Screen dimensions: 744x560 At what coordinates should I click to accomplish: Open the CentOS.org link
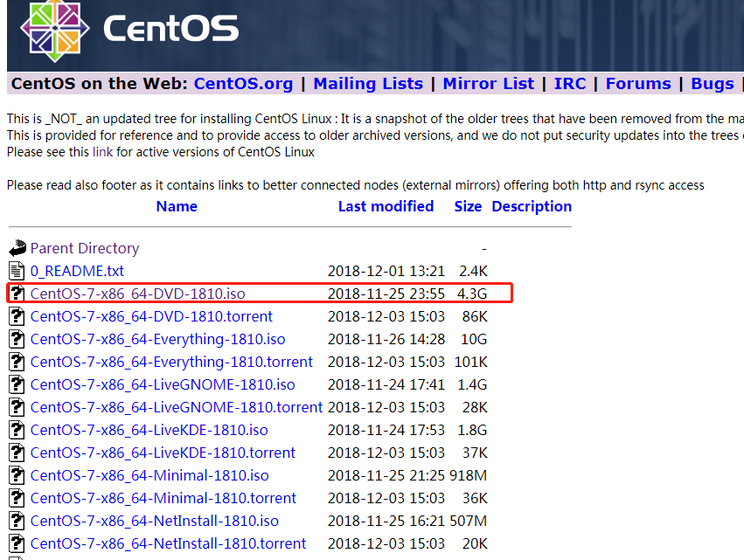click(x=243, y=83)
